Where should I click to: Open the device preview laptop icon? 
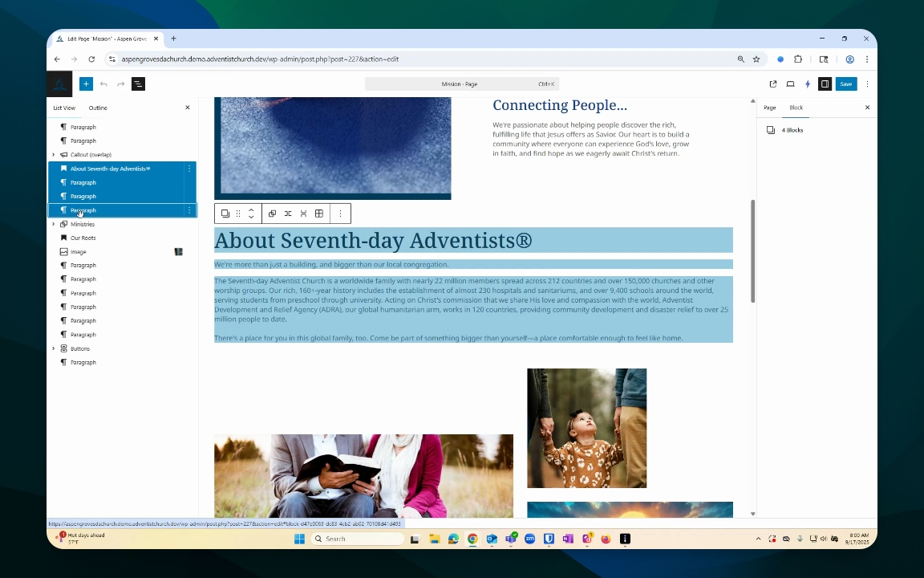click(x=790, y=83)
